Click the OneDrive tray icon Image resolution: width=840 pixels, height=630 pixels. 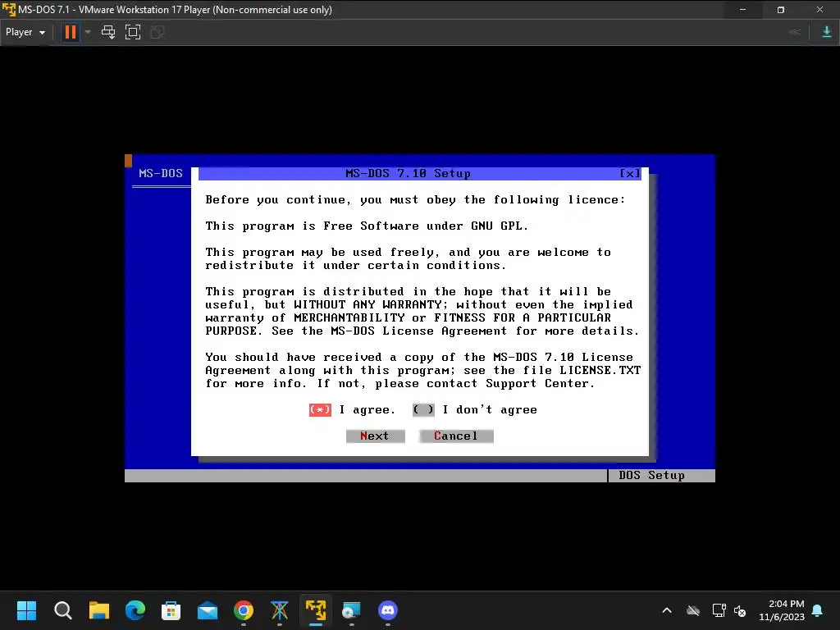click(x=693, y=610)
